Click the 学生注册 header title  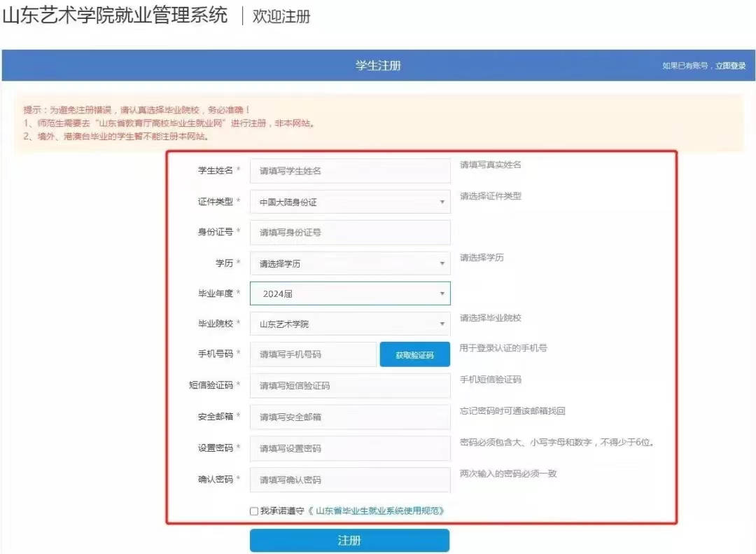[378, 66]
